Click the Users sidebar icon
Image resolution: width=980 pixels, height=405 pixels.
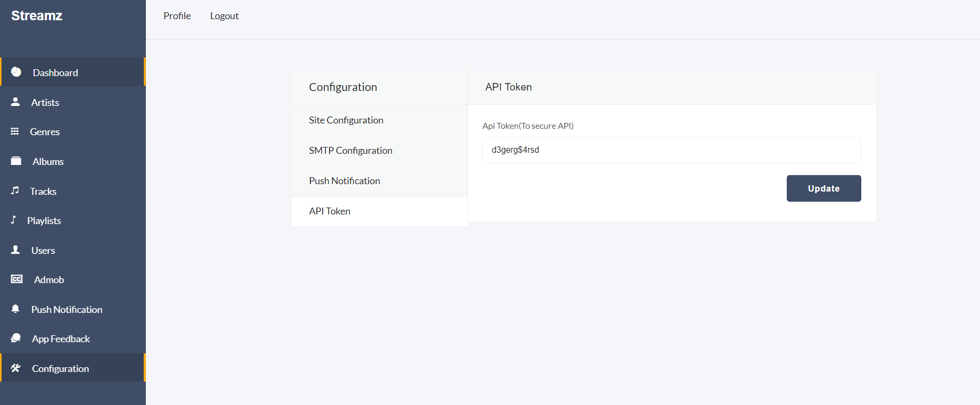tap(15, 250)
